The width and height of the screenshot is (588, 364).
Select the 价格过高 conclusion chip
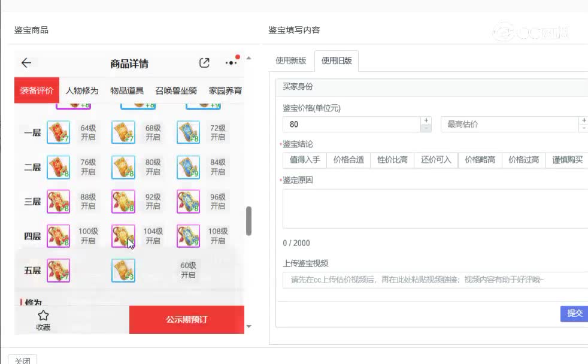[523, 160]
